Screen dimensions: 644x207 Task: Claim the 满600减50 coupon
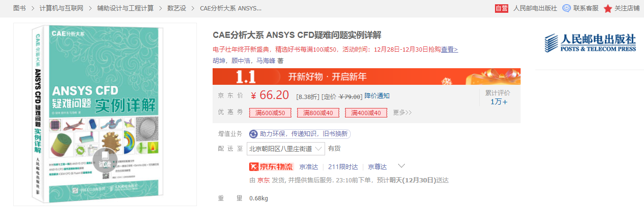(x=270, y=113)
